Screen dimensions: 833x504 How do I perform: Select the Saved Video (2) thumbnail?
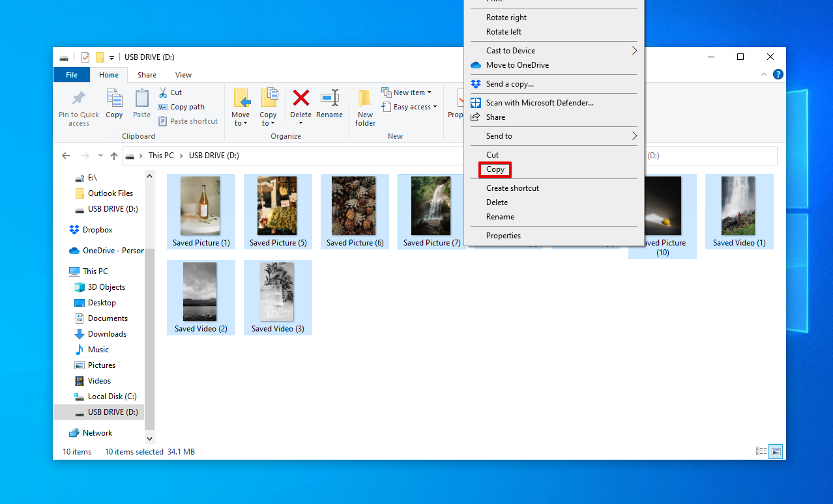tap(201, 293)
